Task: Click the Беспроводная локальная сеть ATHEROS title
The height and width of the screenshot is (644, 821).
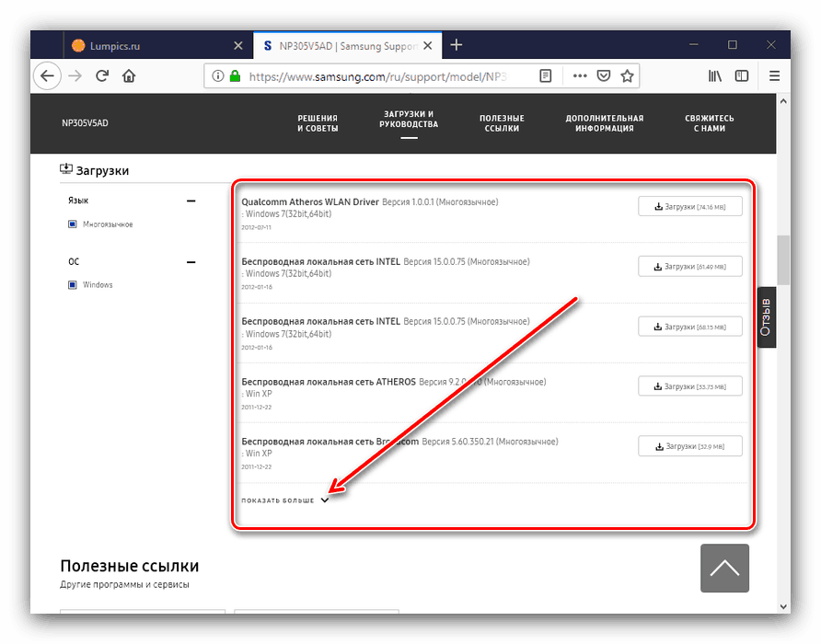Action: point(329,382)
